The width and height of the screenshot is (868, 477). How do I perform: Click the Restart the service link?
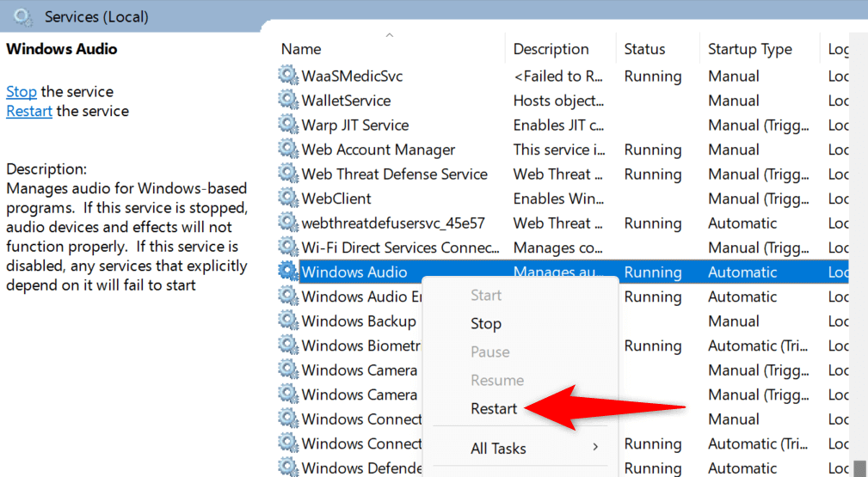pyautogui.click(x=29, y=111)
